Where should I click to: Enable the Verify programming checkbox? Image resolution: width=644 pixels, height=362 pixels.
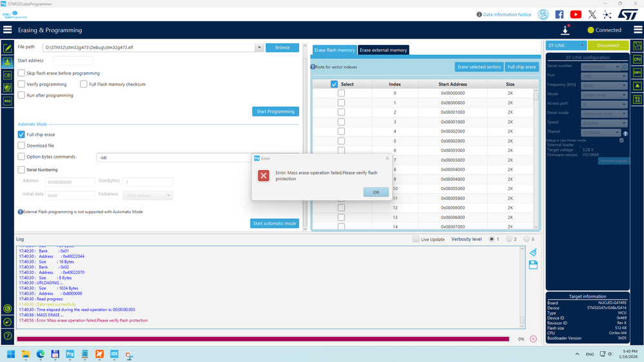[x=21, y=84]
